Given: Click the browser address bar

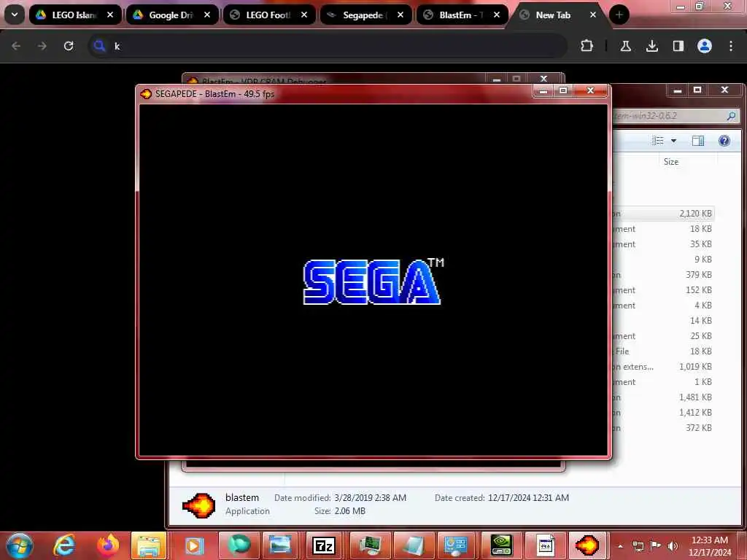Looking at the screenshot, I should (x=328, y=46).
